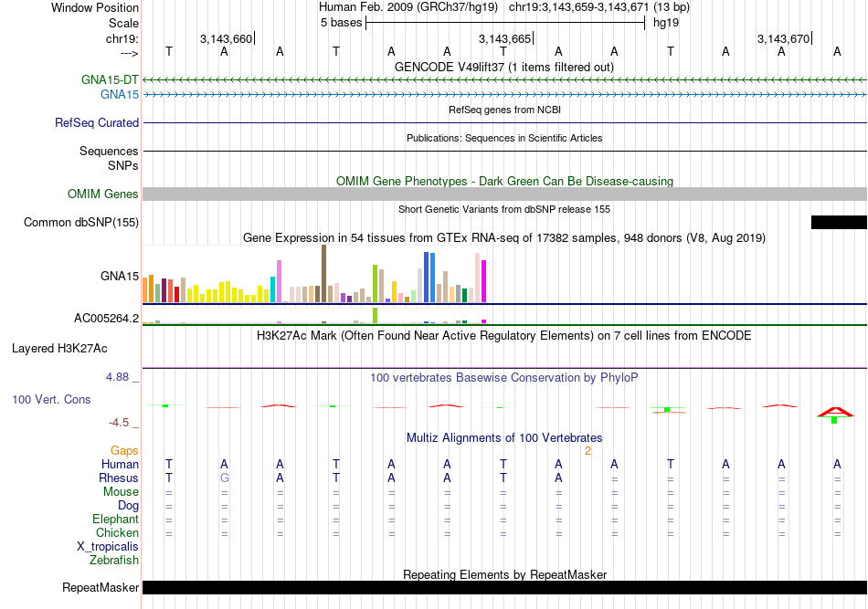Click position label 3,143,660
This screenshot has height=609, width=868.
click(226, 38)
